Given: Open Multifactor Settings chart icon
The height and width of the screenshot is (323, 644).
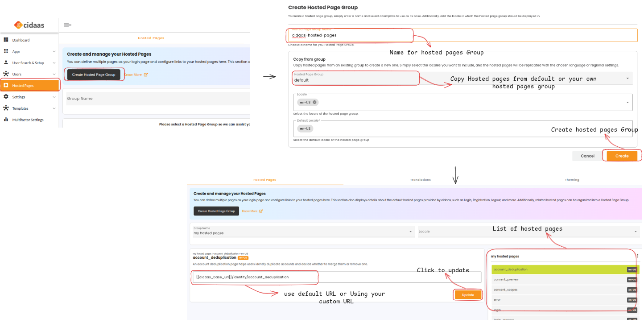Looking at the screenshot, I should [6, 119].
